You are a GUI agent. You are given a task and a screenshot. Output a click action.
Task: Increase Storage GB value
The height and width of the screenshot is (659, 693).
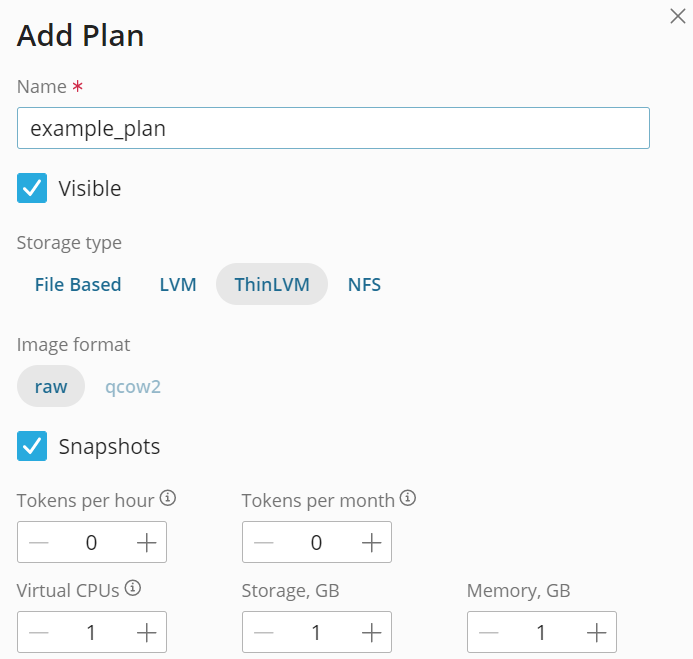pos(371,633)
